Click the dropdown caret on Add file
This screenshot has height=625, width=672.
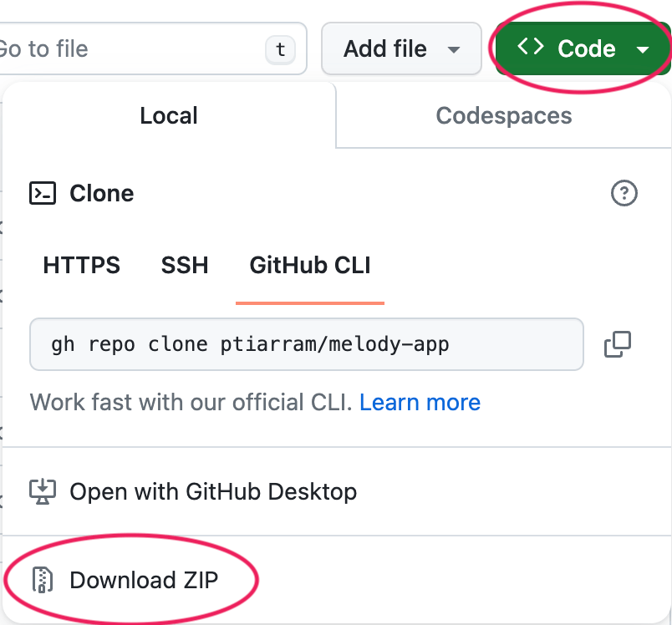452,48
